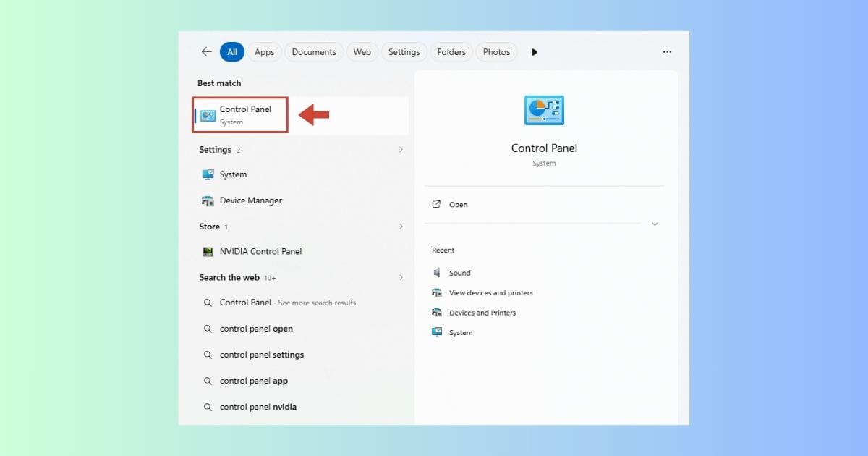Screen dimensions: 868x456
Task: Open the recent item Devices and Printers
Action: (482, 313)
